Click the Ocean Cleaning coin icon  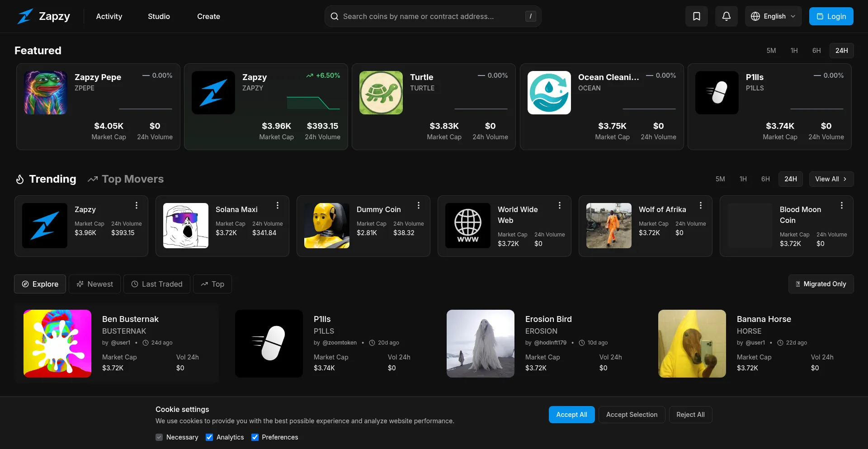549,93
